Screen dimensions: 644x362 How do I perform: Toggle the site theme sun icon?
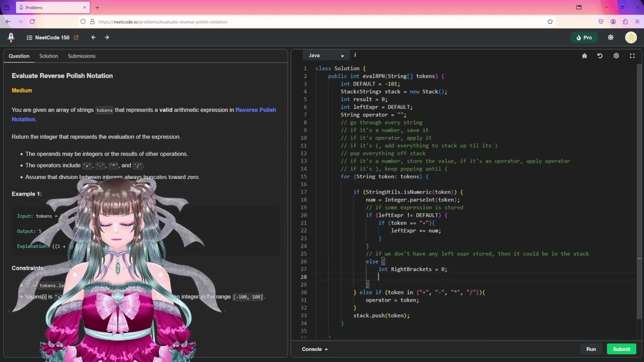(611, 38)
